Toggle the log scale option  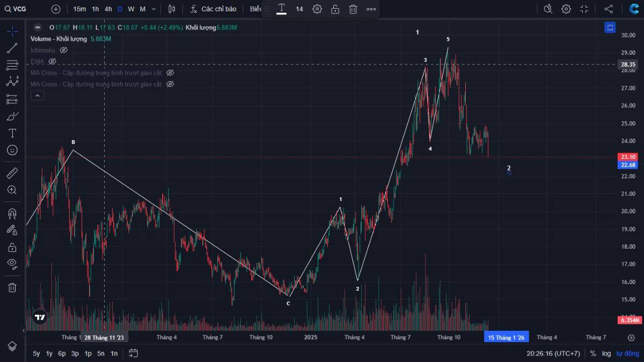pos(606,353)
